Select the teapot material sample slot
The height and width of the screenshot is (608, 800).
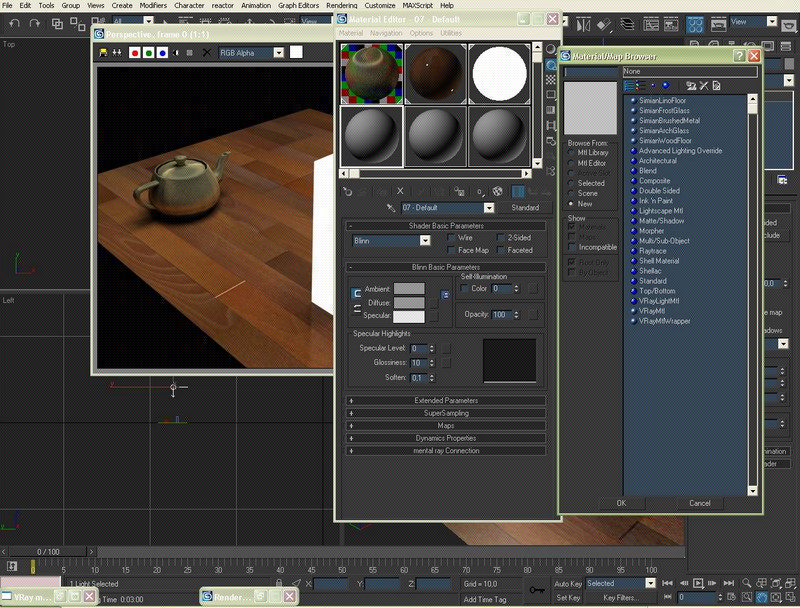coord(371,74)
